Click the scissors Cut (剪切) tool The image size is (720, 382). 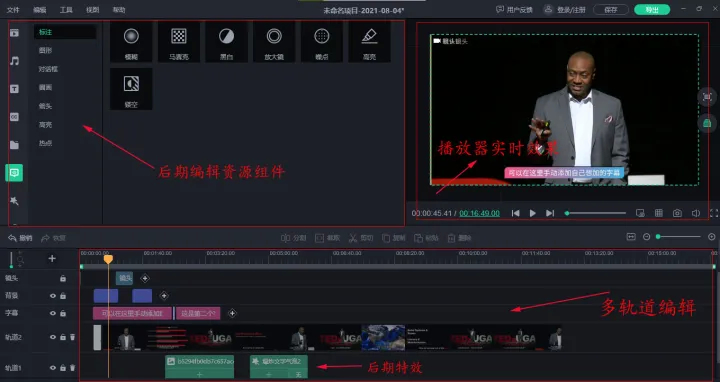361,238
